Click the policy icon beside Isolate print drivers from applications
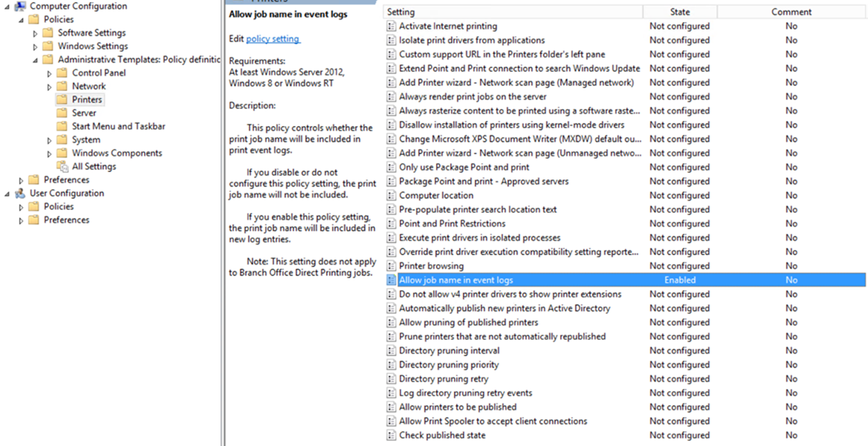The height and width of the screenshot is (446, 868). (391, 40)
